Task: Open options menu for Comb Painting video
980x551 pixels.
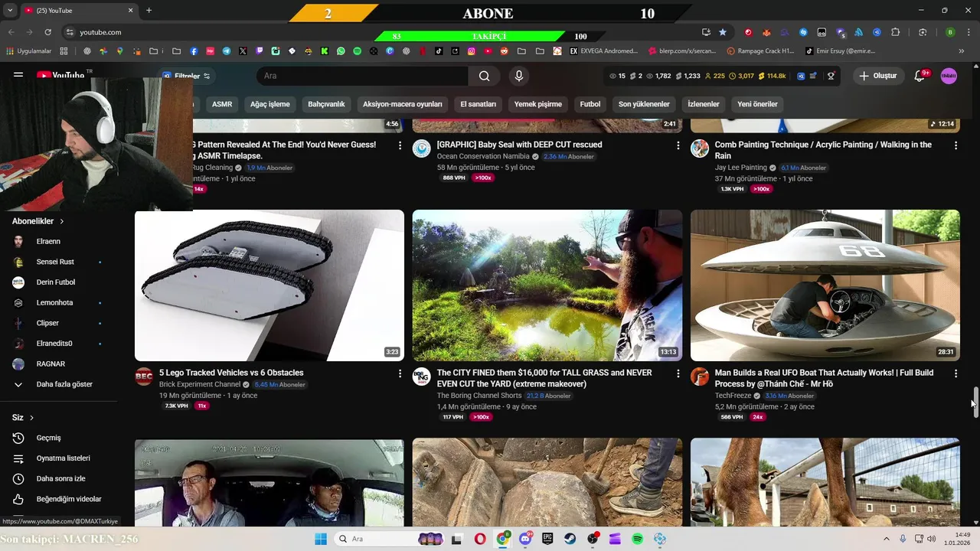Action: (x=955, y=145)
